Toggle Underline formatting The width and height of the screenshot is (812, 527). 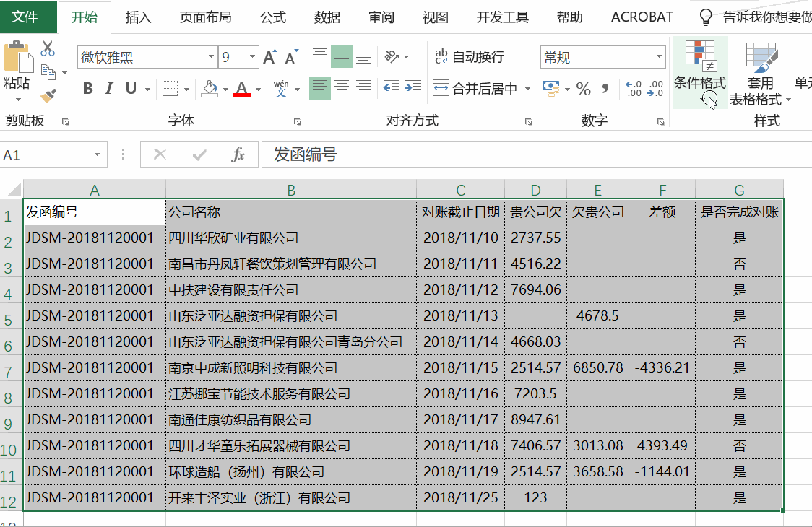click(131, 89)
